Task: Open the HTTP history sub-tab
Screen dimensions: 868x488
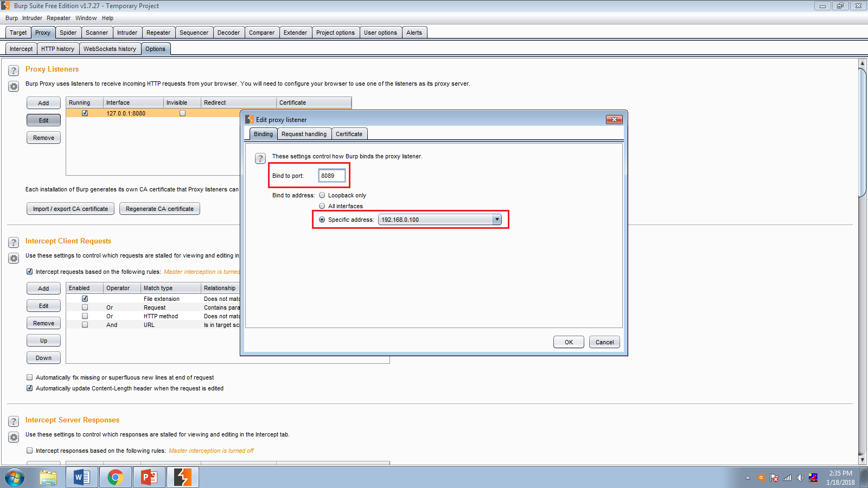Action: tap(58, 49)
